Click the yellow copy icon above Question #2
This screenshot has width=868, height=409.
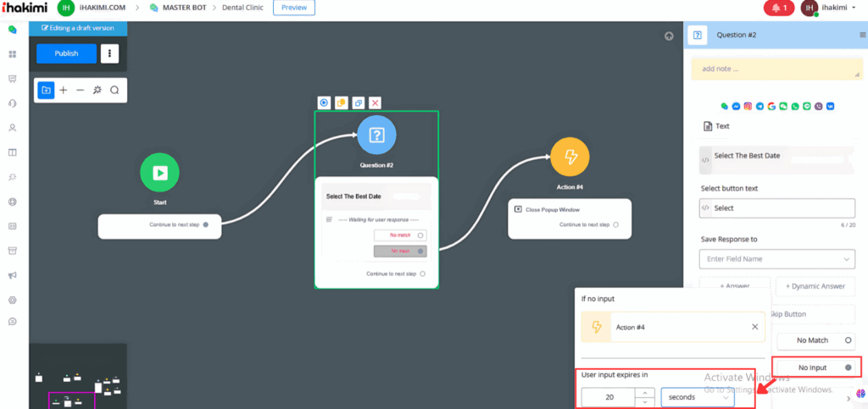tap(341, 102)
